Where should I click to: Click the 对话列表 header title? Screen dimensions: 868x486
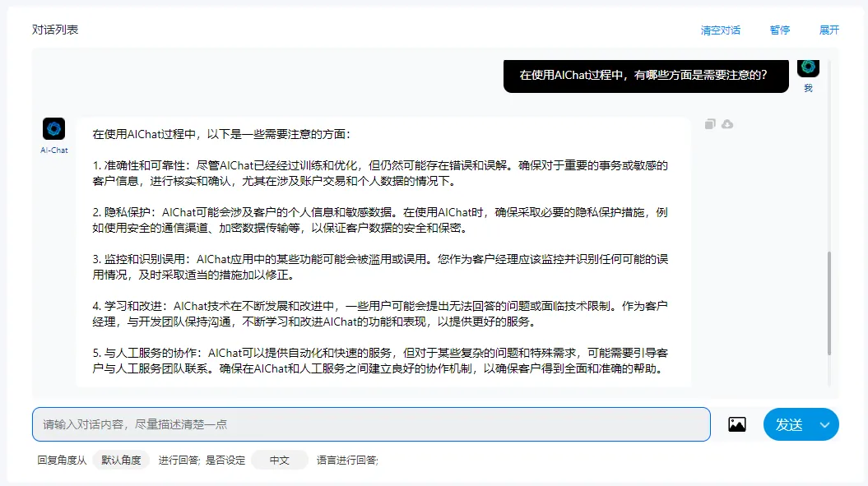coord(55,30)
